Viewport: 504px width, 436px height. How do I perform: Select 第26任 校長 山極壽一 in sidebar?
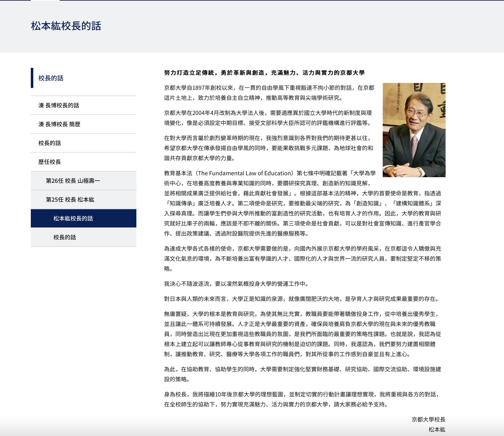click(73, 181)
